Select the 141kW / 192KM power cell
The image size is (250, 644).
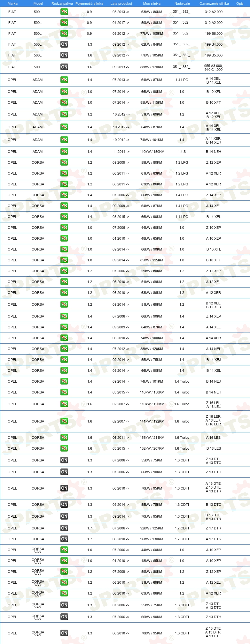click(152, 421)
